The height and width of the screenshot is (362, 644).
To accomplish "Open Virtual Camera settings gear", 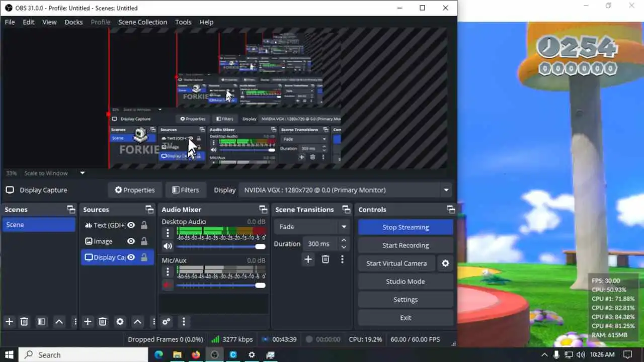I will [445, 263].
